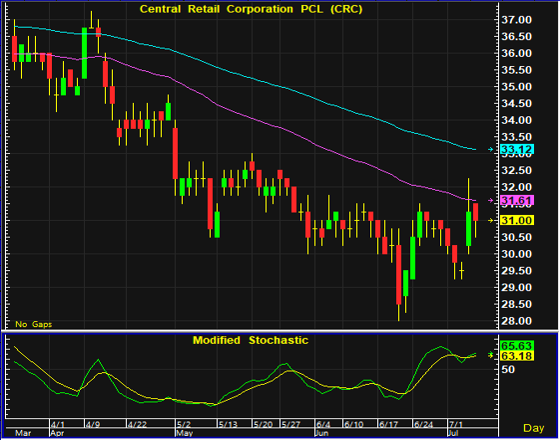The height and width of the screenshot is (440, 560).
Task: Click the yellow 31.00 last price label
Action: [517, 221]
